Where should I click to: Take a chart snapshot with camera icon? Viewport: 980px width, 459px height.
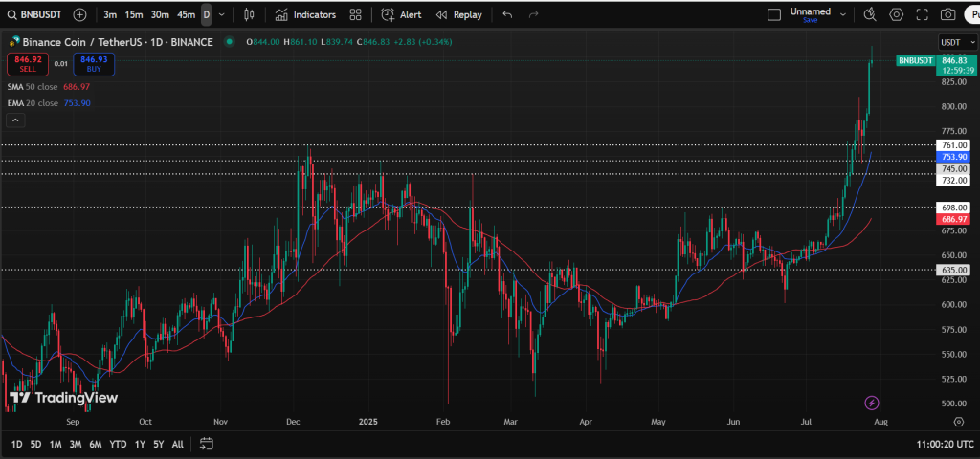(948, 14)
